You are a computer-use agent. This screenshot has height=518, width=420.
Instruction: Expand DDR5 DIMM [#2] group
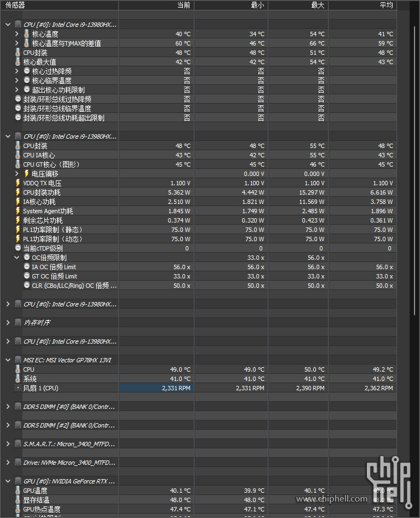point(8,425)
